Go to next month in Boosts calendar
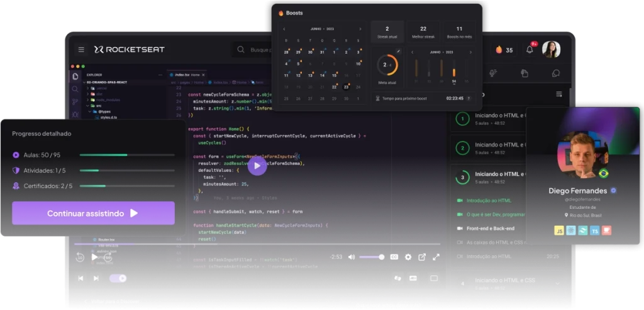 [x=360, y=29]
